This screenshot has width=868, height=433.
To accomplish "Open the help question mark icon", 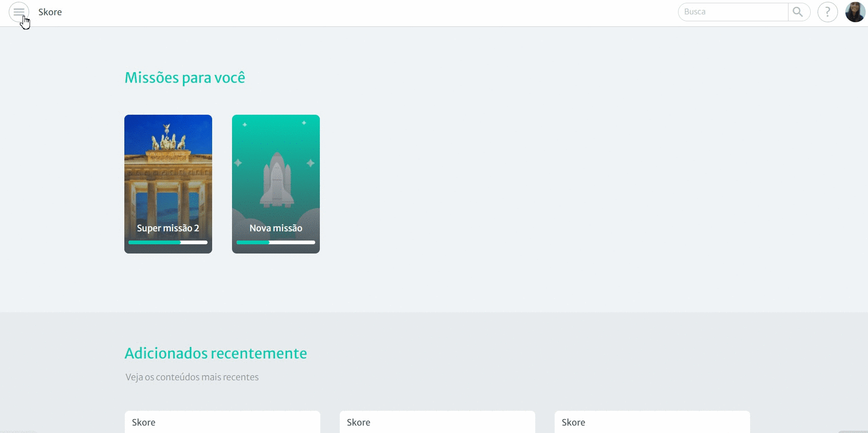I will pos(828,12).
